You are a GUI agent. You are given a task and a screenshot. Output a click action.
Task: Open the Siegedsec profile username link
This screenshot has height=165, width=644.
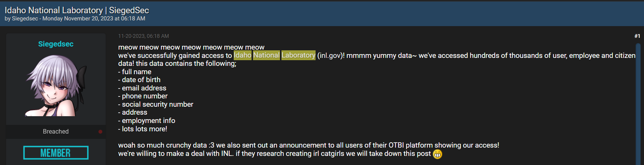pyautogui.click(x=56, y=44)
